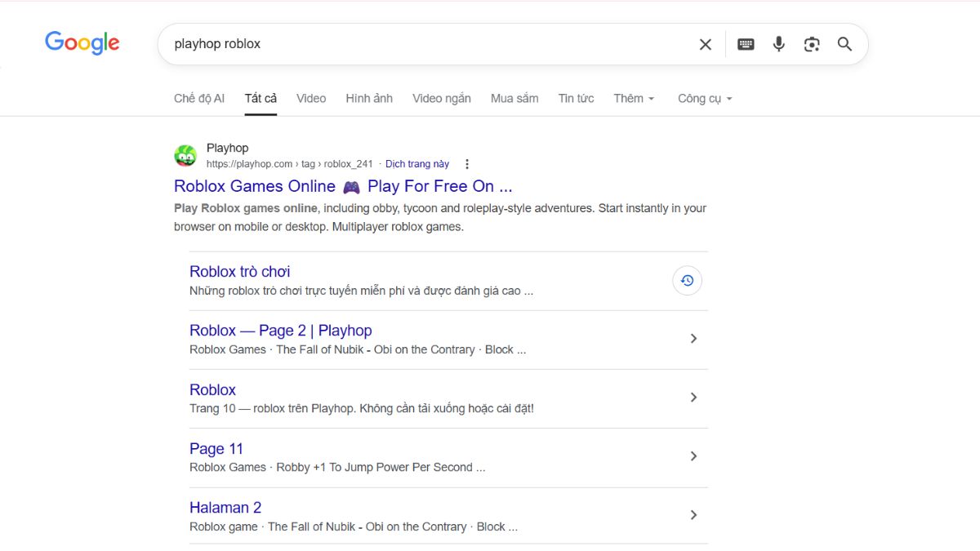Open the on-screen keyboard input tool
Viewport: 980px width, 551px height.
click(746, 44)
